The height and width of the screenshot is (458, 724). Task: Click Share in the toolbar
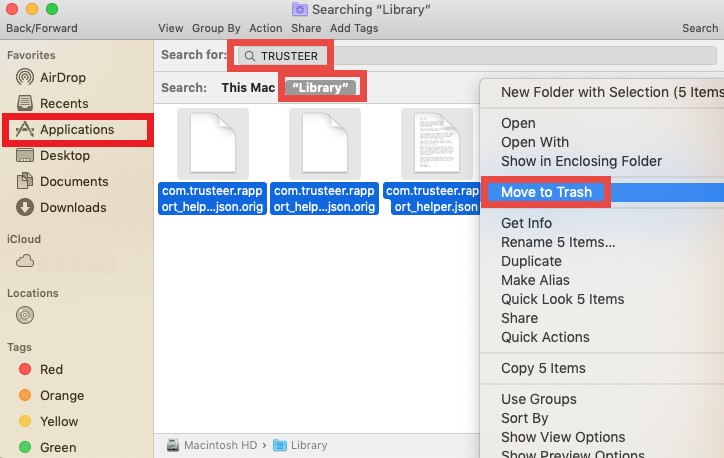point(306,28)
